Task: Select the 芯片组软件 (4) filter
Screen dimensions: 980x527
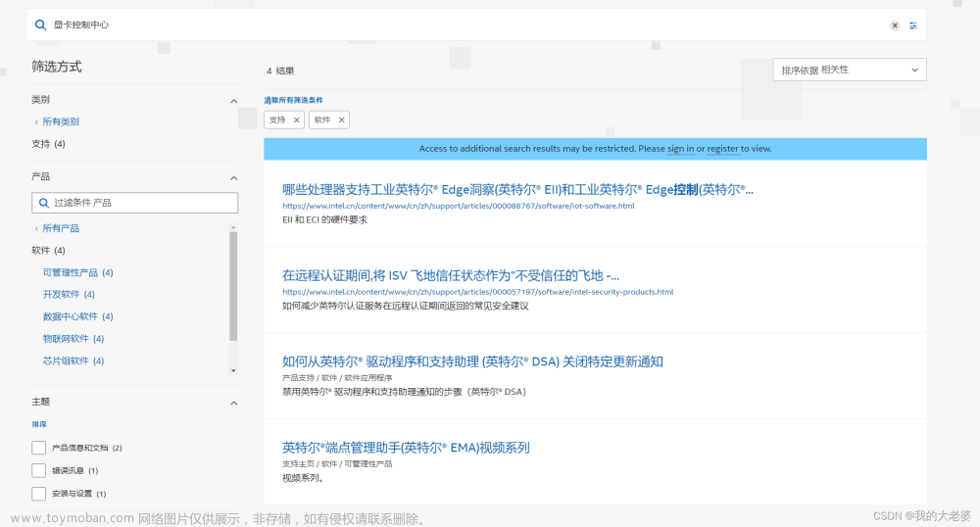Action: tap(73, 360)
